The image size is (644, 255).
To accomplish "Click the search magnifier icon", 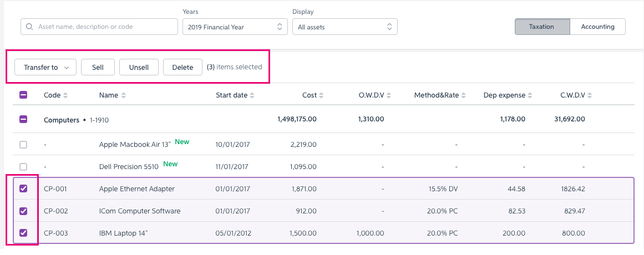I will [29, 27].
